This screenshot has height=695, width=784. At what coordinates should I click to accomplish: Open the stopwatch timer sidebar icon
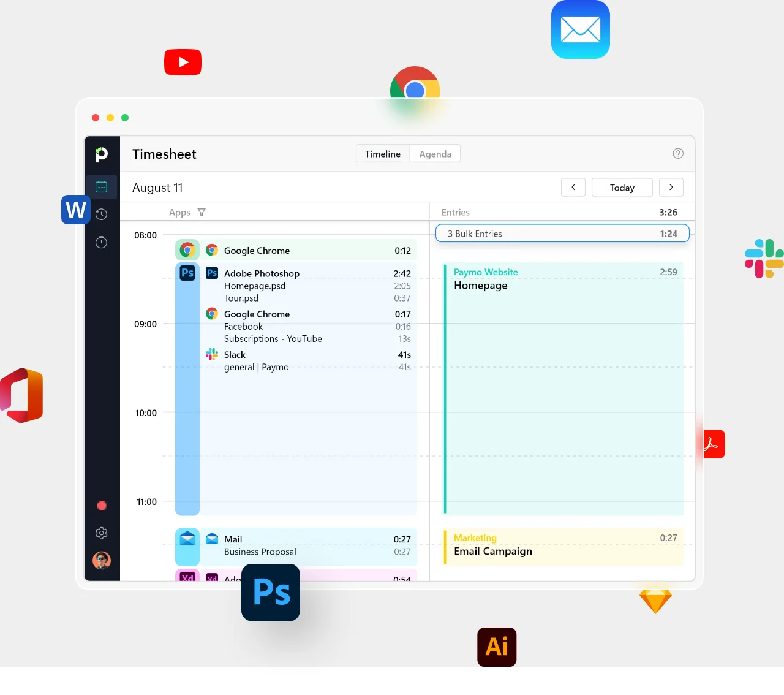(x=102, y=242)
